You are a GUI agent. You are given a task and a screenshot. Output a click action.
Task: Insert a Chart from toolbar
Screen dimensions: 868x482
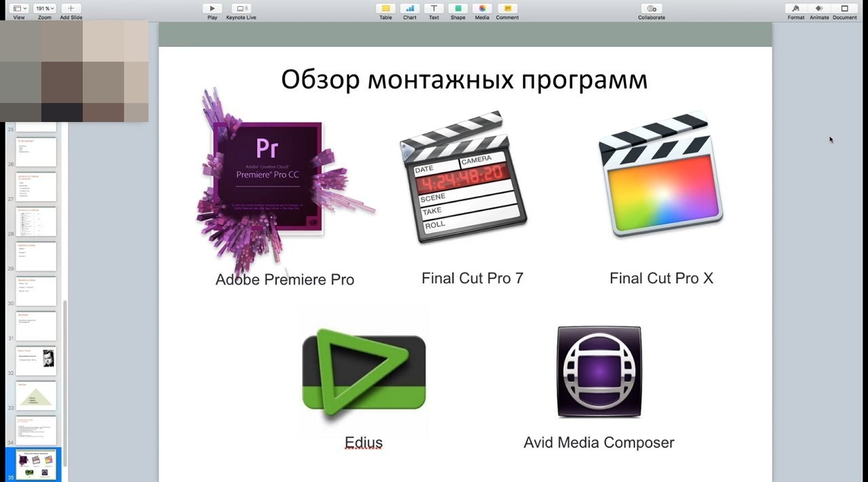point(410,8)
